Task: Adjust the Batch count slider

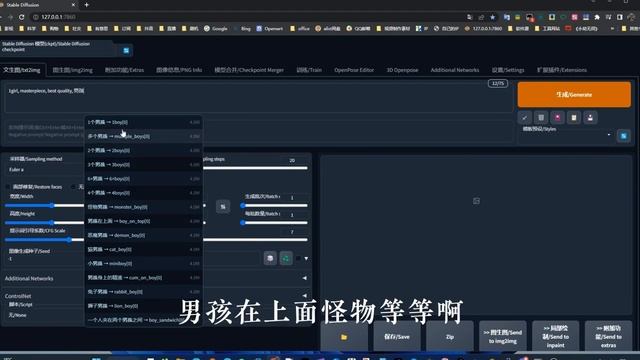Action: [x=275, y=205]
